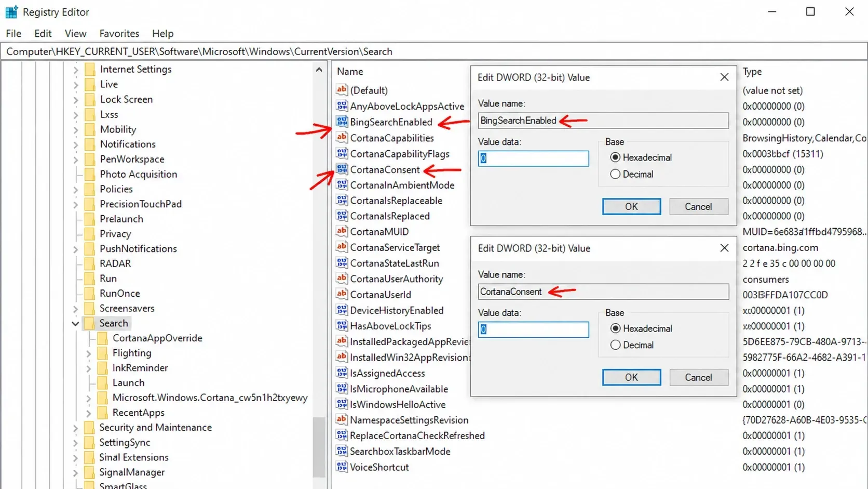868x489 pixels.
Task: Open the Edit menu
Action: click(x=43, y=33)
